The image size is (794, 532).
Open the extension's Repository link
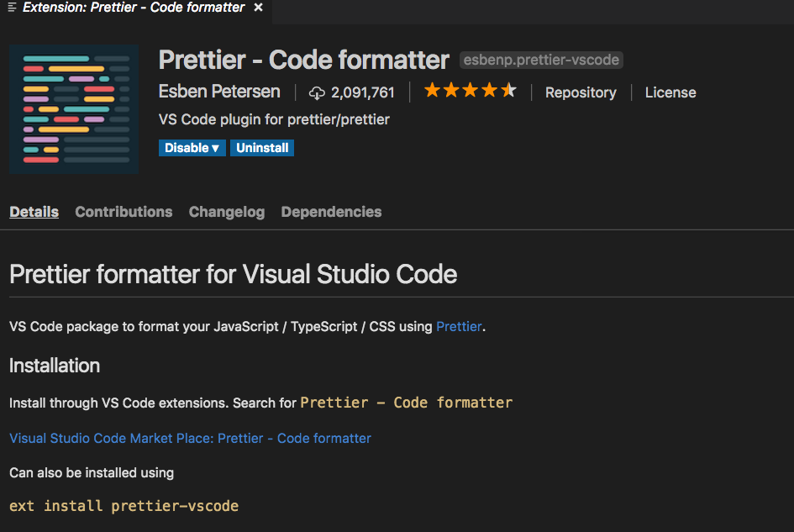tap(581, 92)
